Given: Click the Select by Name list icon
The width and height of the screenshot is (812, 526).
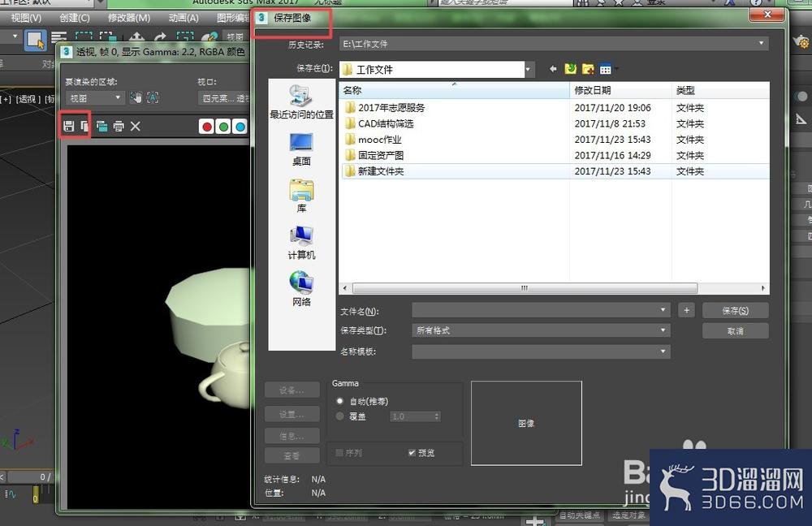Looking at the screenshot, I should [x=59, y=38].
